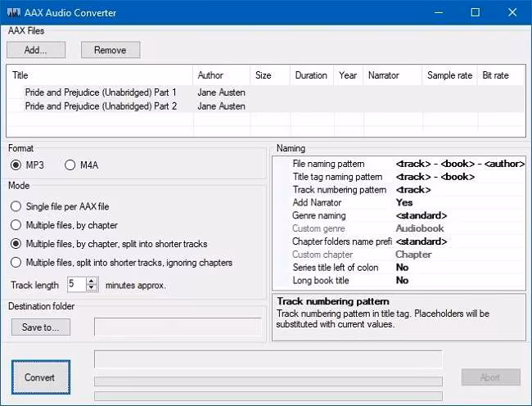Edit the Title tag <track> - <book> value
Screen dimensions: 532x406
coord(435,177)
